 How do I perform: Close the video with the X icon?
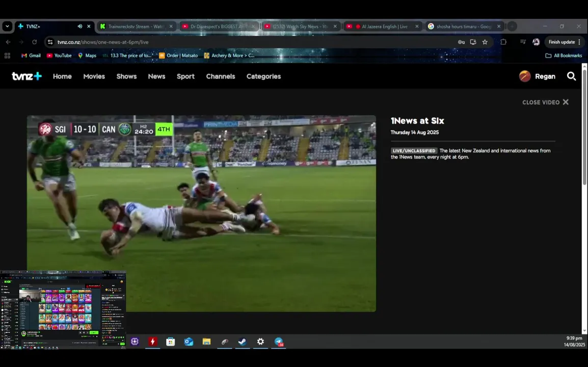tap(566, 102)
